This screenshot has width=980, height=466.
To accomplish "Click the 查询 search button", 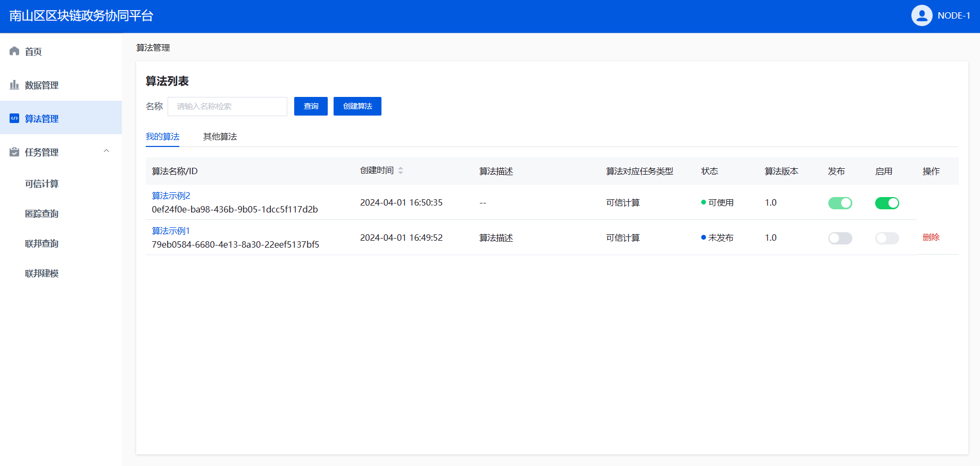I will pos(311,106).
